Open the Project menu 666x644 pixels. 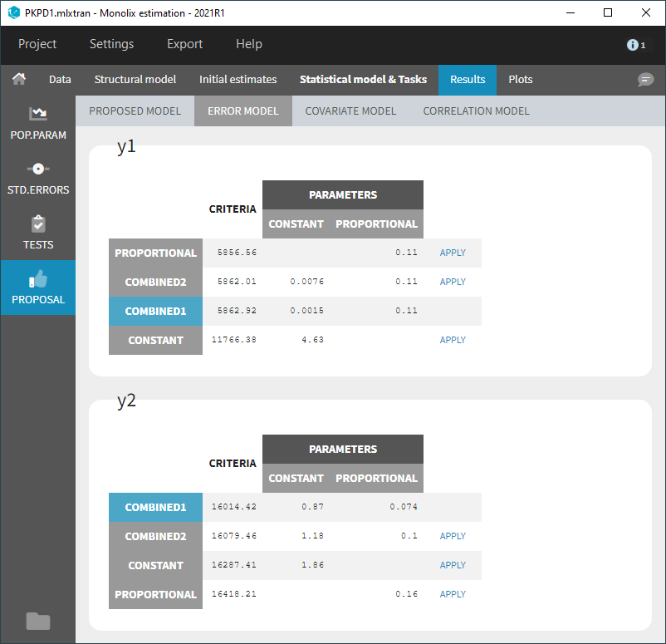click(x=37, y=44)
